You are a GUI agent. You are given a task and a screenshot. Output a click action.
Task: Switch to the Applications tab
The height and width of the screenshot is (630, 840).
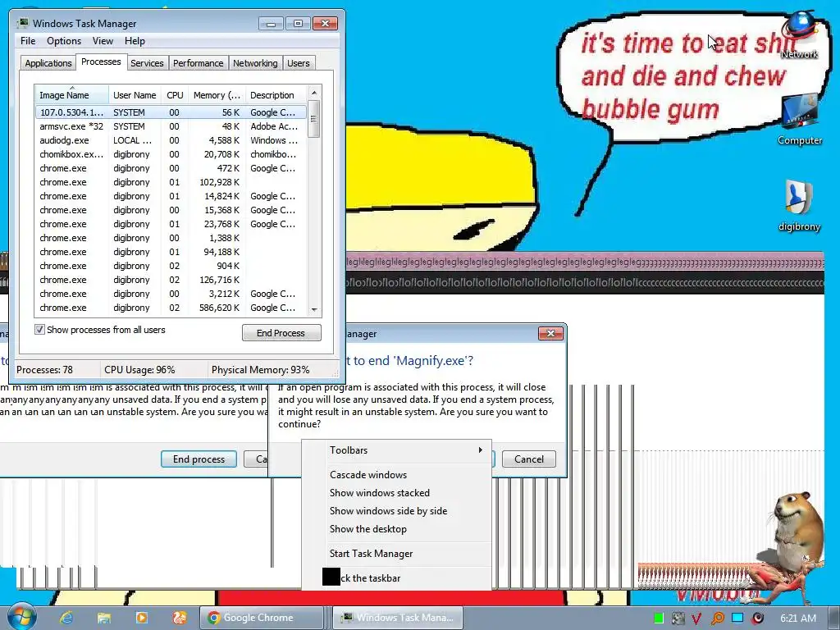tap(48, 63)
